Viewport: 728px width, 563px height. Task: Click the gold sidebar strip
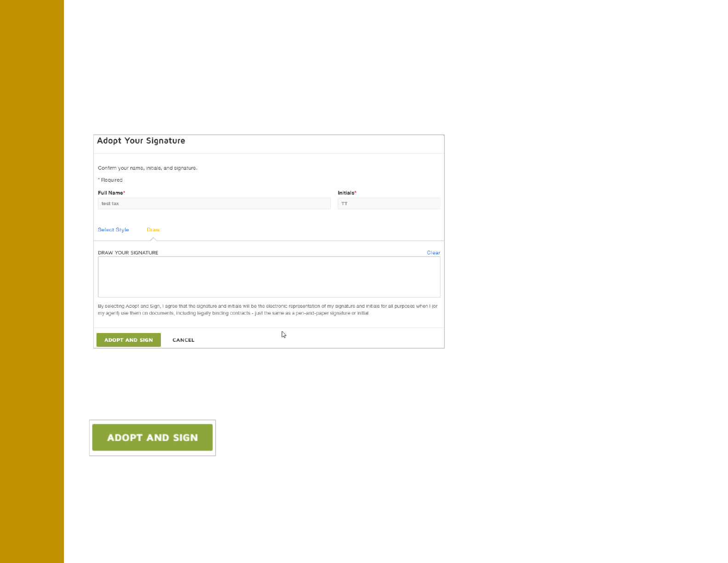coord(32,281)
